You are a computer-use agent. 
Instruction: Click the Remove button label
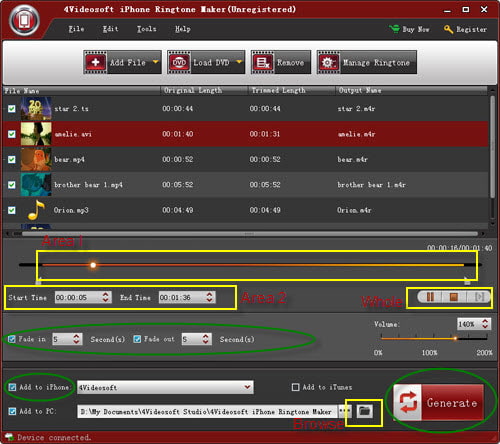pos(290,62)
